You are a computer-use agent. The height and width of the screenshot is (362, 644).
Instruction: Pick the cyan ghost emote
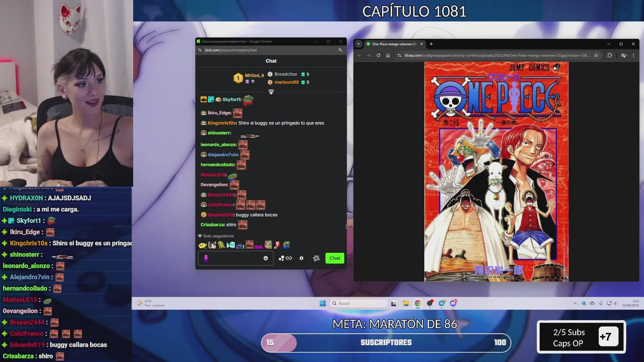click(231, 245)
